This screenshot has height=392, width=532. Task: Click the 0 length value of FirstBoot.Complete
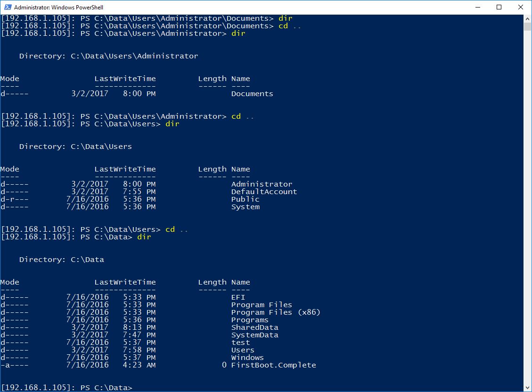tap(224, 365)
